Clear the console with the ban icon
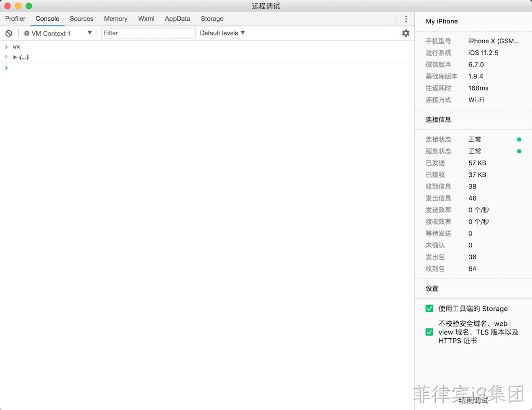Viewport: 532px width, 410px height. coord(9,33)
